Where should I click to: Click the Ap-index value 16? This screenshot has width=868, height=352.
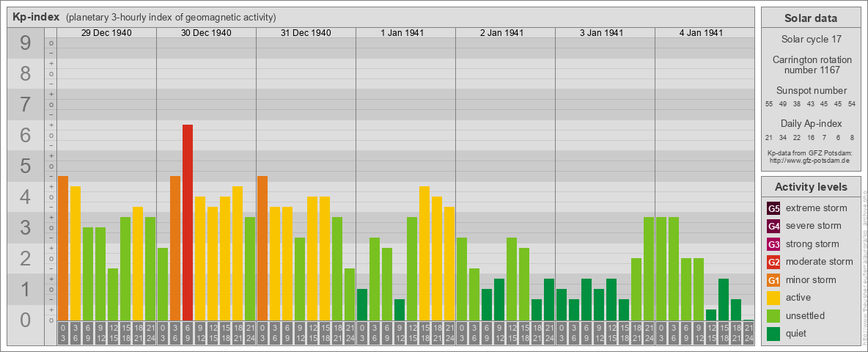coord(810,137)
